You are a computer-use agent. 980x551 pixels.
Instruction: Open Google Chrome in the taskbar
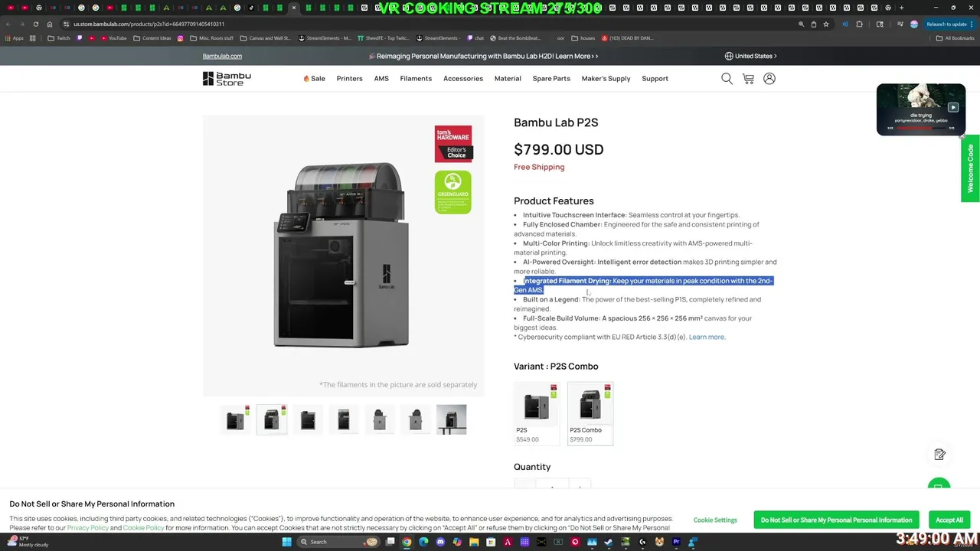pyautogui.click(x=407, y=542)
